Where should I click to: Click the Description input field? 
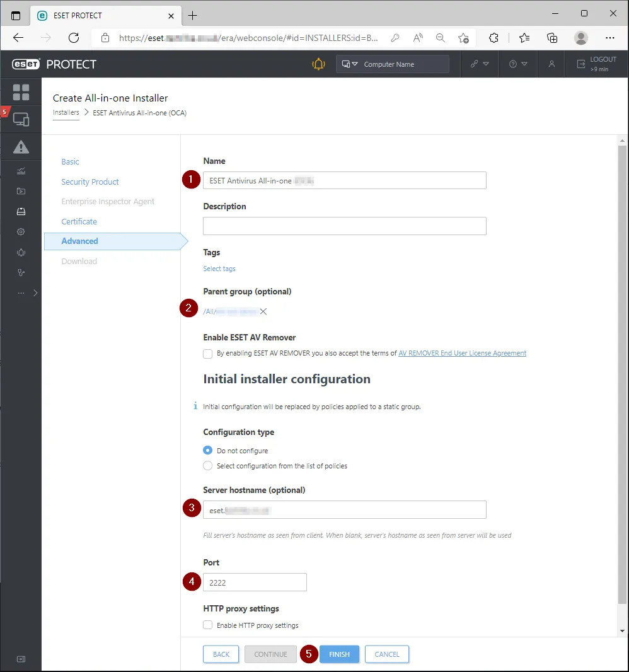pos(345,226)
